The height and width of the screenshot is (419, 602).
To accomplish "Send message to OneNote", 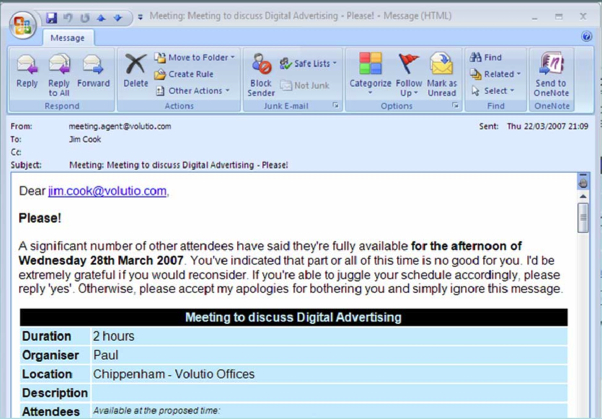I will pyautogui.click(x=551, y=72).
